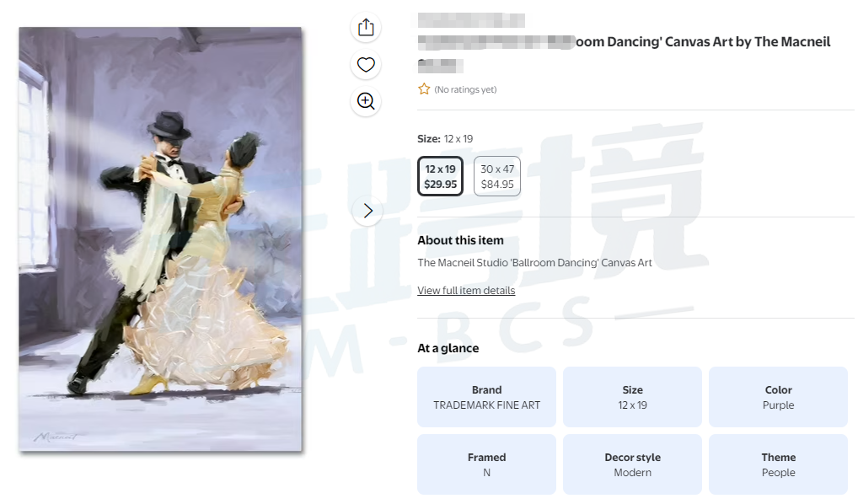Click the $84.95 price option
The height and width of the screenshot is (504, 858).
(497, 185)
